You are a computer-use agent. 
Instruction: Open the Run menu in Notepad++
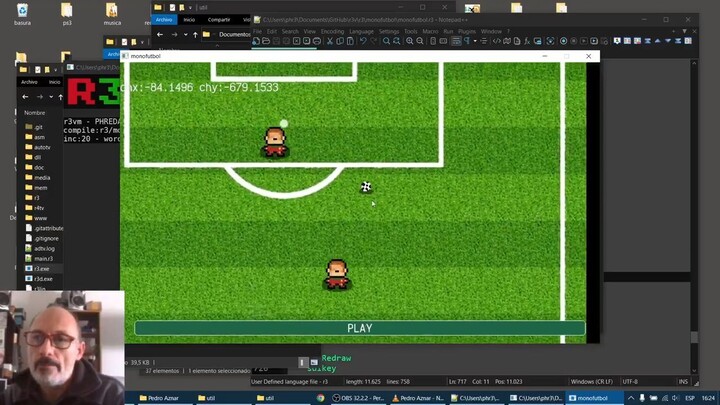coord(448,31)
